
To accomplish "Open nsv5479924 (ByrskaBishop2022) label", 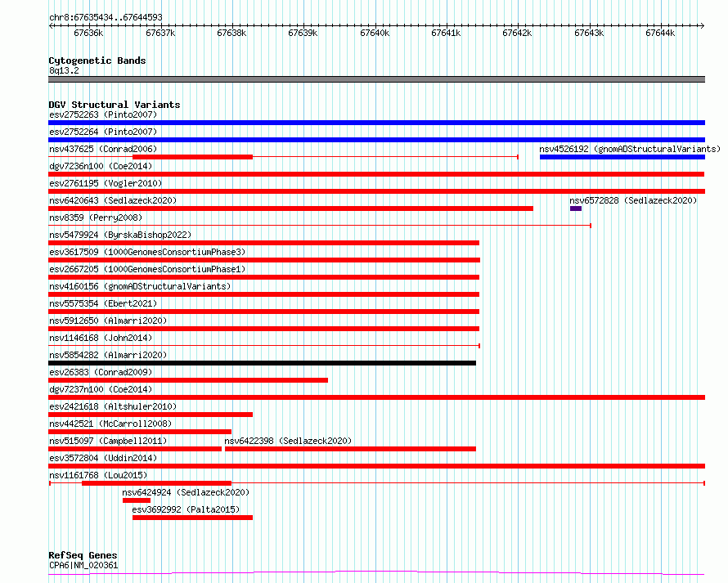I will click(x=120, y=235).
